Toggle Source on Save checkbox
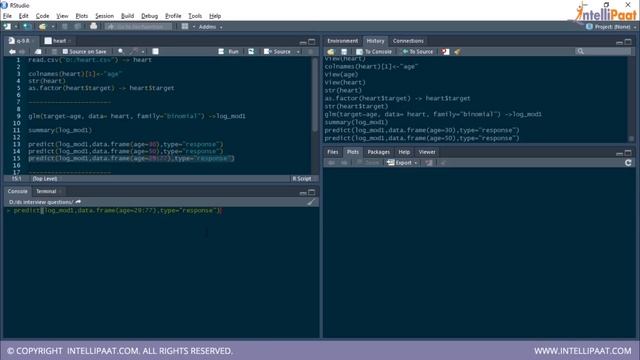The image size is (640, 360). coord(65,52)
